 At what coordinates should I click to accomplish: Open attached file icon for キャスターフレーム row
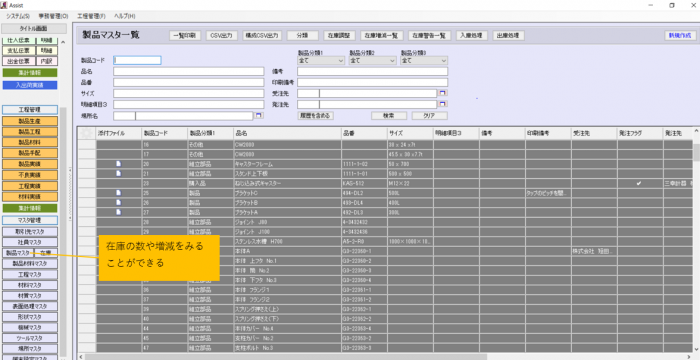pos(118,163)
